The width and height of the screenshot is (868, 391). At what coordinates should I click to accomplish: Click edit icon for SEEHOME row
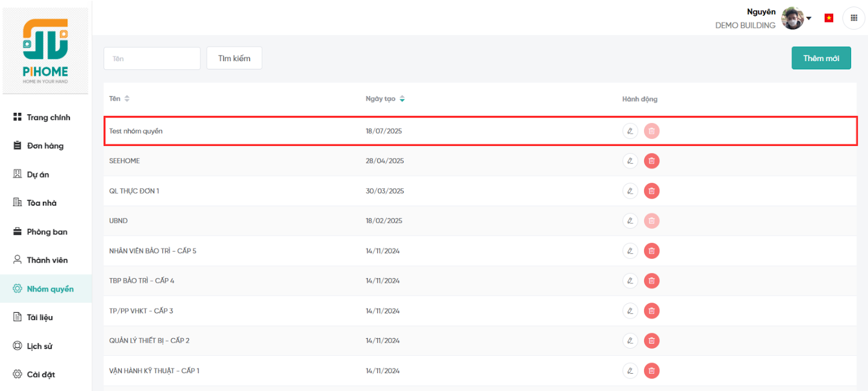[630, 161]
